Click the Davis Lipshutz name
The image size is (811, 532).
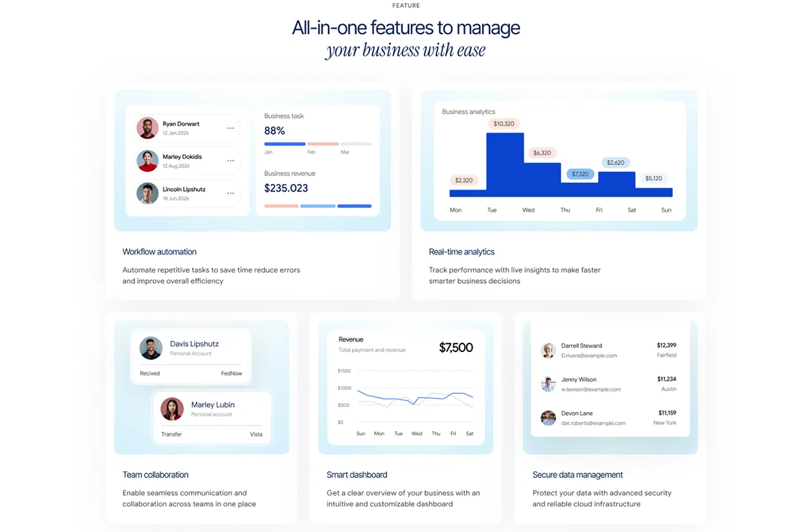point(194,344)
